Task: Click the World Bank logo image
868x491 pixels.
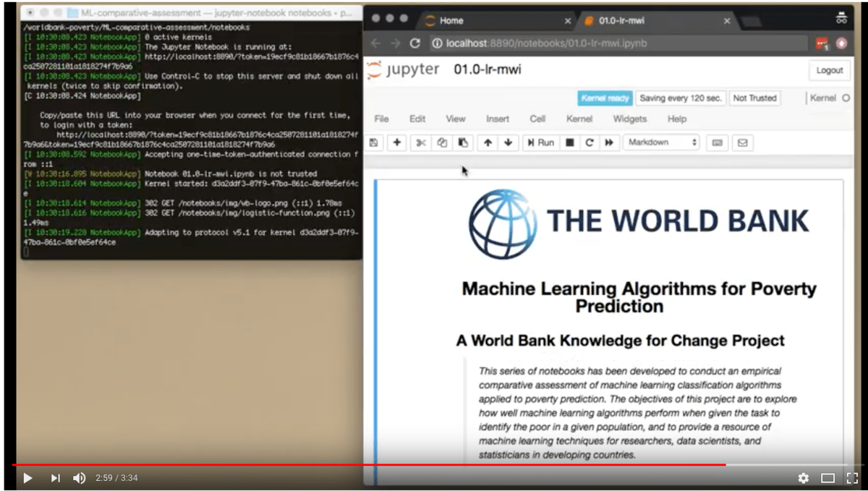Action: [639, 224]
